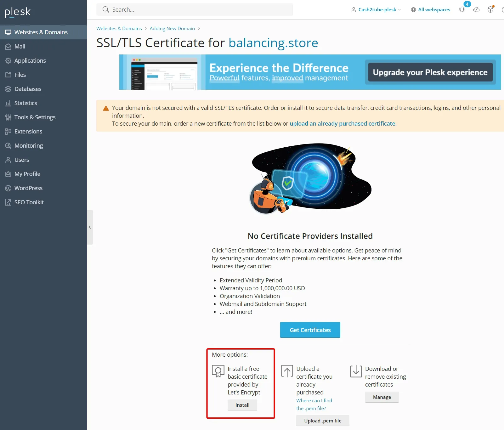The image size is (504, 430).
Task: Click the balancing.store domain title link
Action: tap(273, 43)
